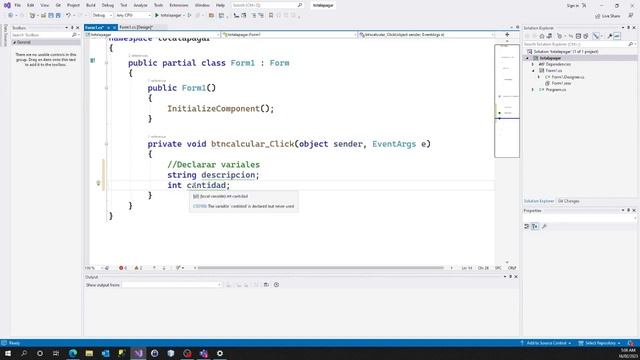The image size is (640, 360).
Task: Click the Save toolbar icon
Action: [x=51, y=16]
